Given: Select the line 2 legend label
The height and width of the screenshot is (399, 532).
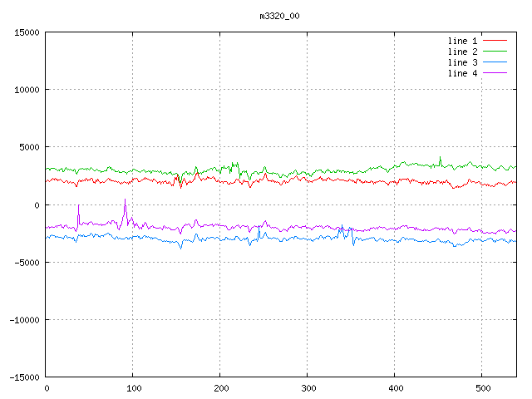Looking at the screenshot, I should tap(462, 52).
